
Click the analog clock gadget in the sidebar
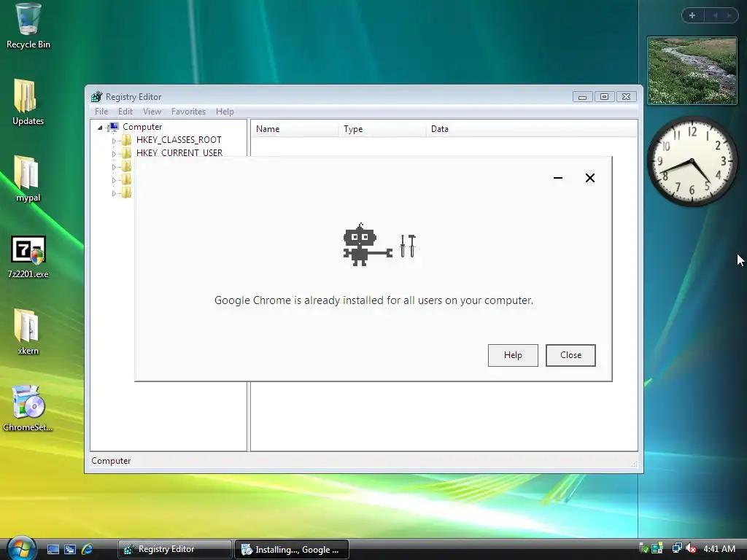point(692,161)
